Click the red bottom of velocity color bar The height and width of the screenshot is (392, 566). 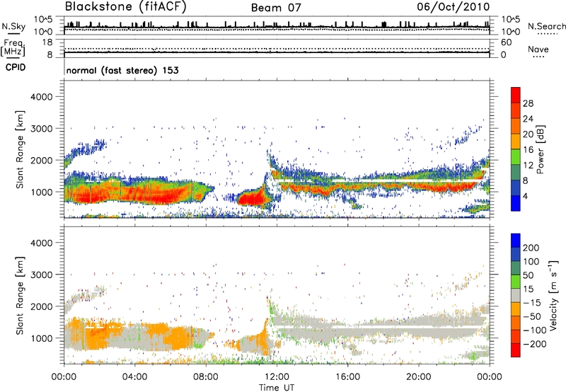click(x=516, y=350)
